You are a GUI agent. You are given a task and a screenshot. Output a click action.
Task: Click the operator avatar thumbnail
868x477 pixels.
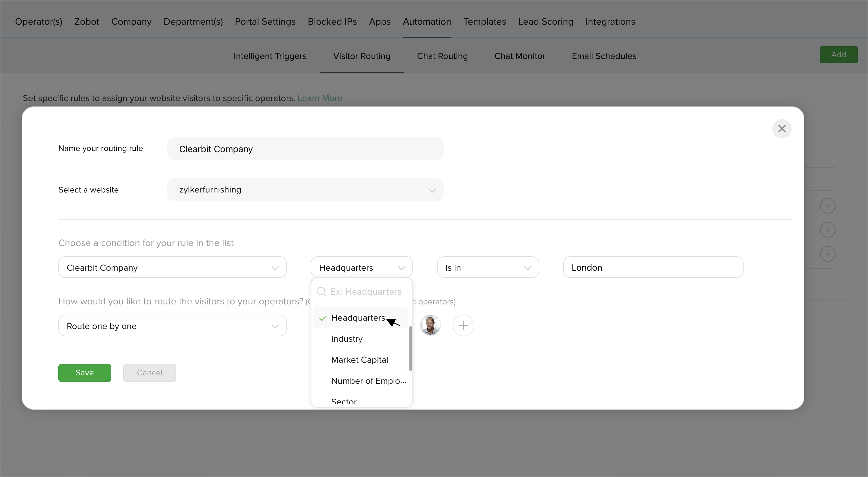point(430,325)
